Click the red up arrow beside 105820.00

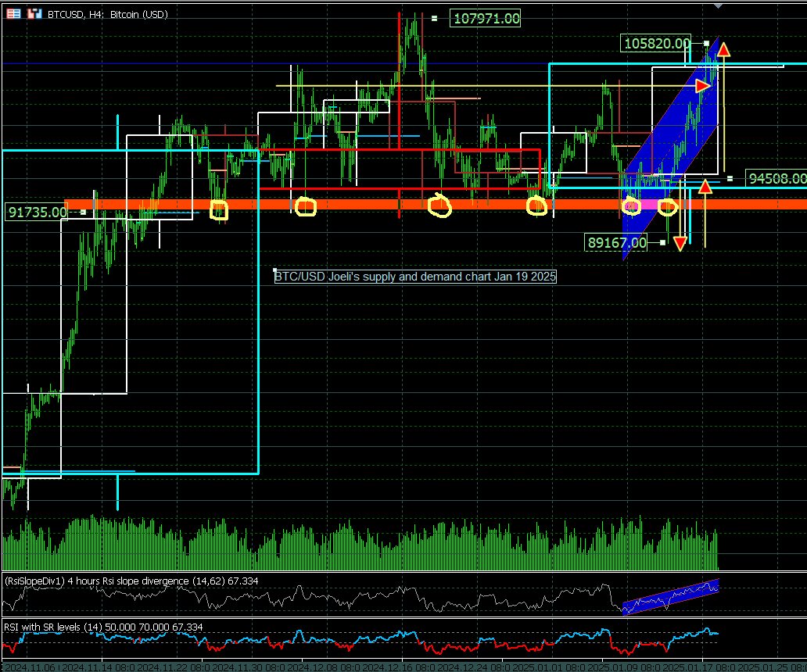(x=723, y=50)
